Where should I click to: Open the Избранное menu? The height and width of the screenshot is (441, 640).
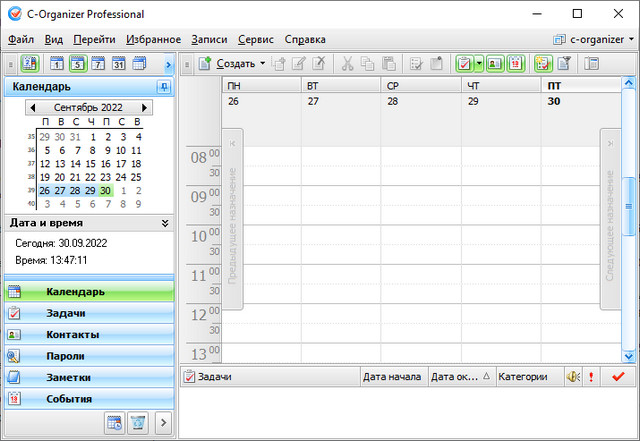click(153, 40)
